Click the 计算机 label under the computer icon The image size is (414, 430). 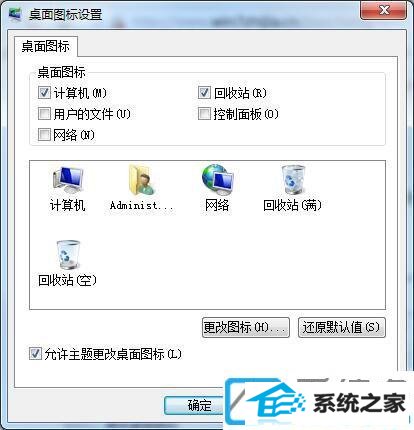[67, 205]
